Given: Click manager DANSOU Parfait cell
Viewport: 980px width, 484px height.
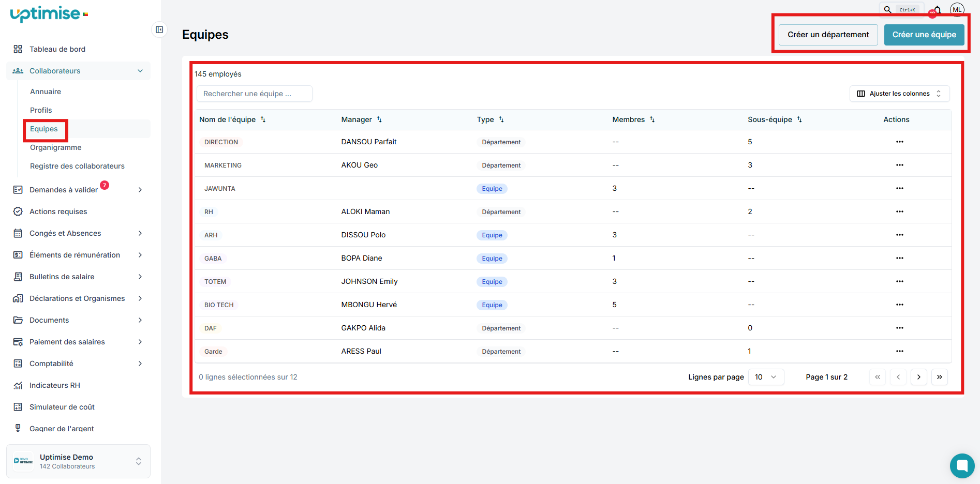Looking at the screenshot, I should tap(369, 142).
